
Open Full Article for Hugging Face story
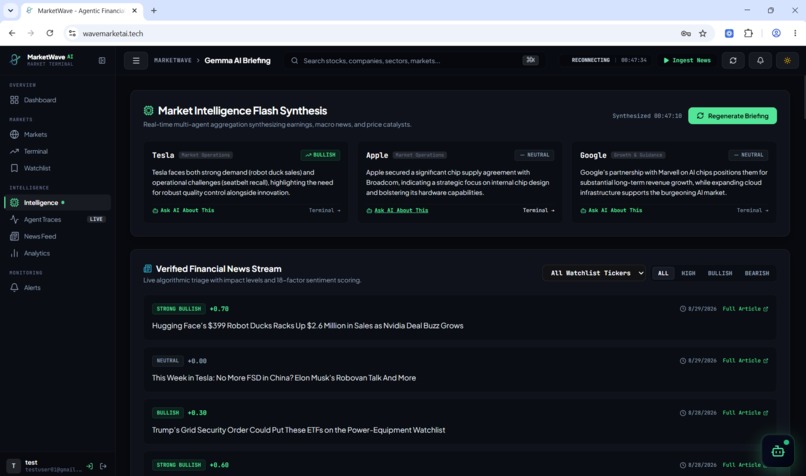click(x=745, y=309)
